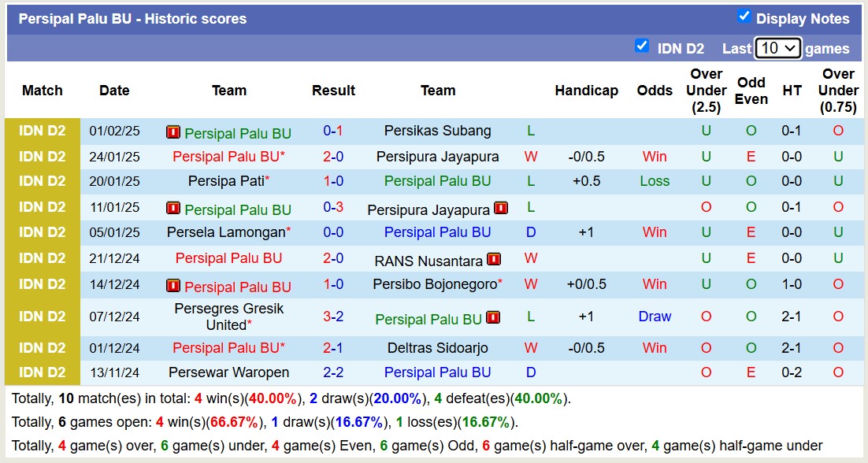Click the 2-2 result on 13/11/24
This screenshot has width=868, height=463.
[333, 372]
